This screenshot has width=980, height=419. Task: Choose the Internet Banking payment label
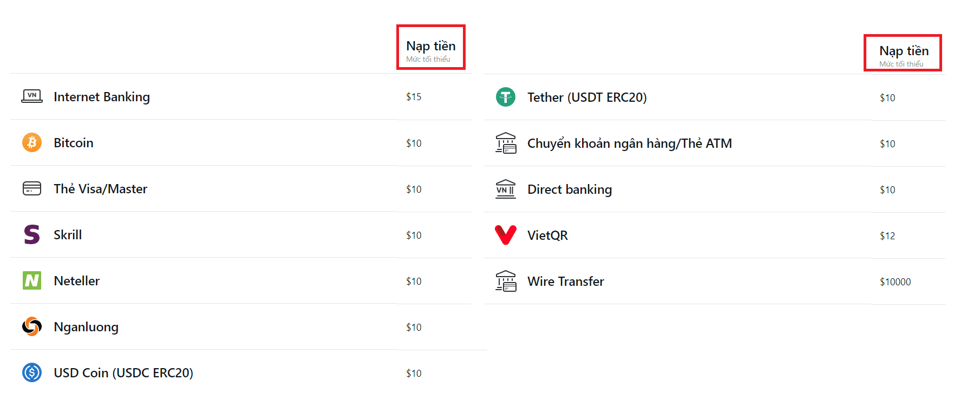coord(102,97)
